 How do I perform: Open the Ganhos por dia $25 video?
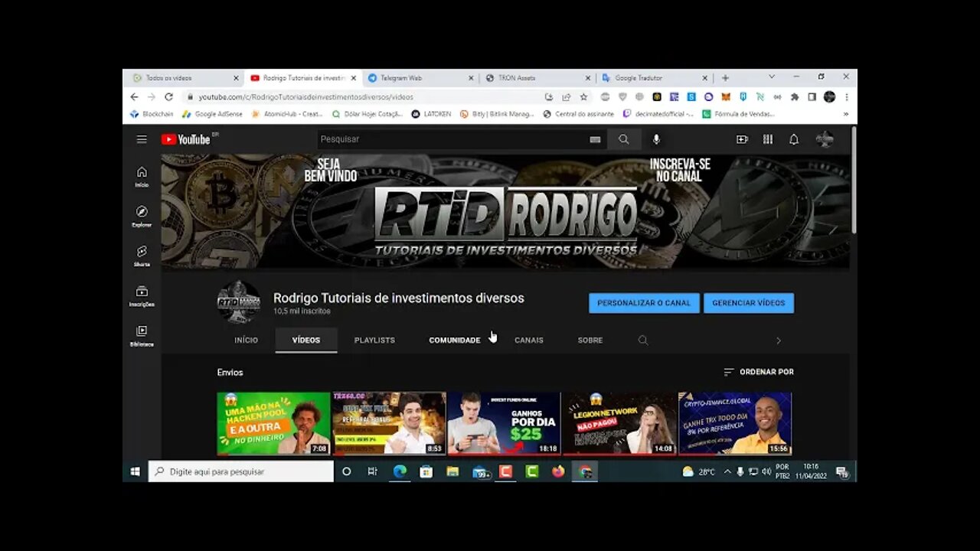[x=504, y=423]
